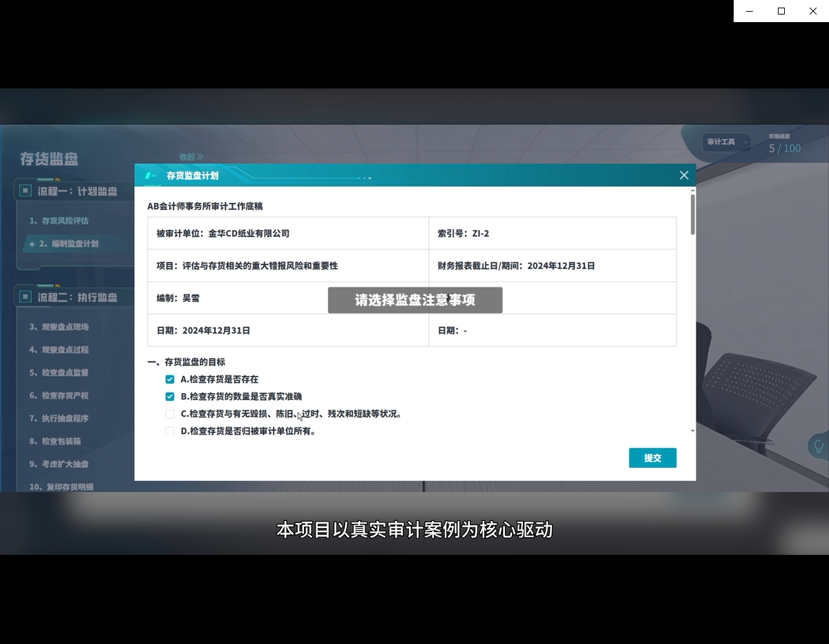
Task: Minimize the player window
Action: point(750,11)
